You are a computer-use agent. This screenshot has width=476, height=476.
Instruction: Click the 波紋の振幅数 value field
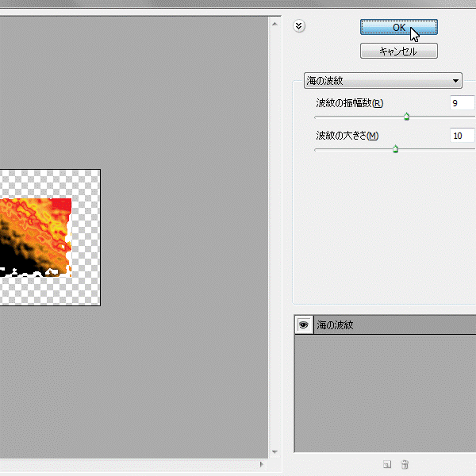click(x=463, y=103)
